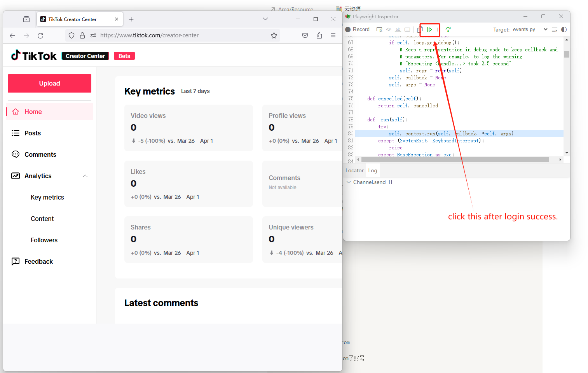This screenshot has width=588, height=373.
Task: Click the Feedback icon in sidebar
Action: point(16,261)
